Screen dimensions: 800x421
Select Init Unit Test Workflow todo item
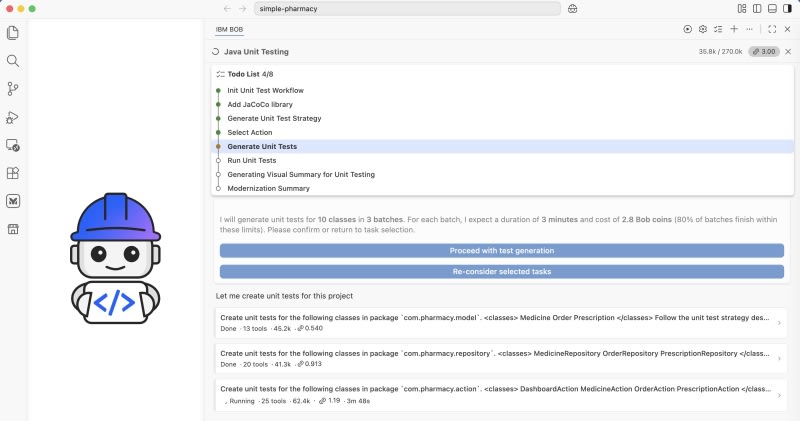(x=265, y=90)
